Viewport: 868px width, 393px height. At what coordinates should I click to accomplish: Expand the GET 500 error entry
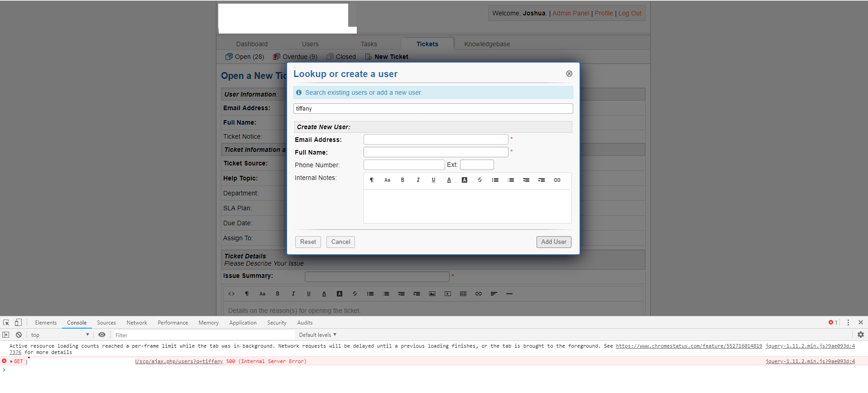(11, 361)
